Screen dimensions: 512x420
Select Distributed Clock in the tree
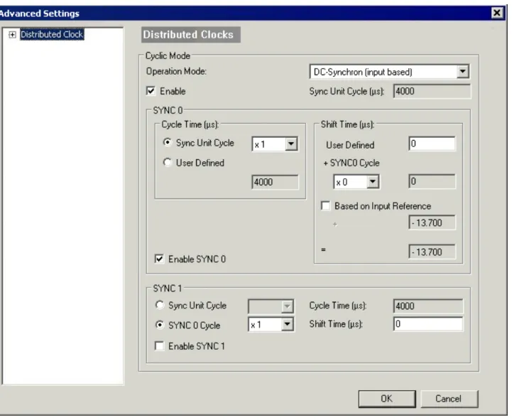point(52,34)
